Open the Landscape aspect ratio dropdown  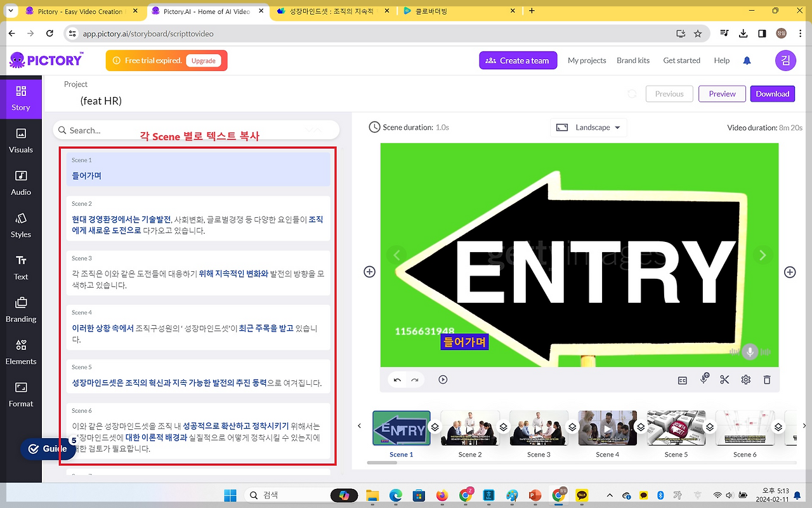[x=589, y=128]
